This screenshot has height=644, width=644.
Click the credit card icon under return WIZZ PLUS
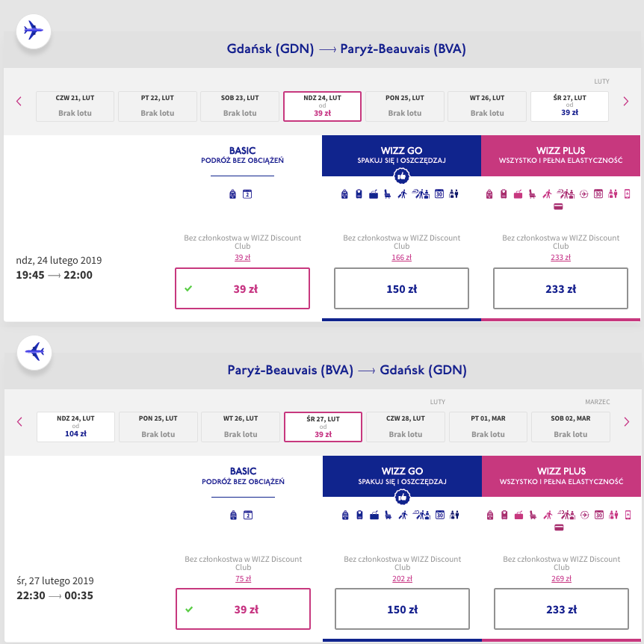(558, 528)
